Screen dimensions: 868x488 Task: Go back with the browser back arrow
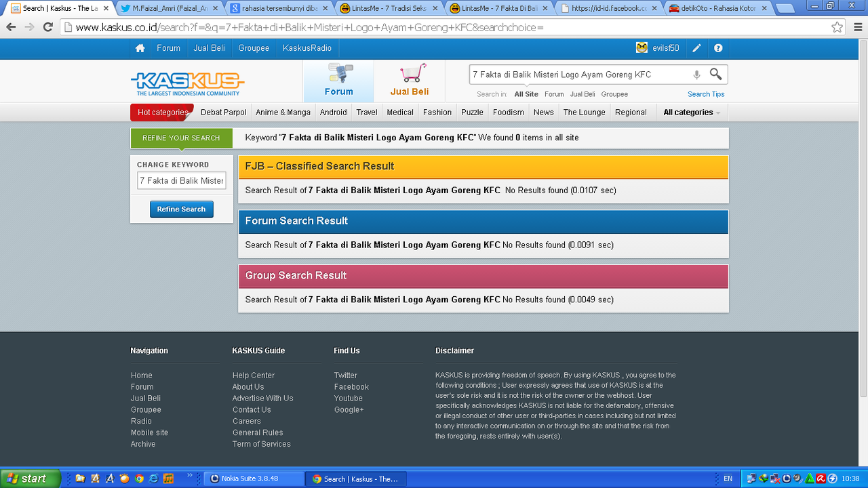coord(11,27)
